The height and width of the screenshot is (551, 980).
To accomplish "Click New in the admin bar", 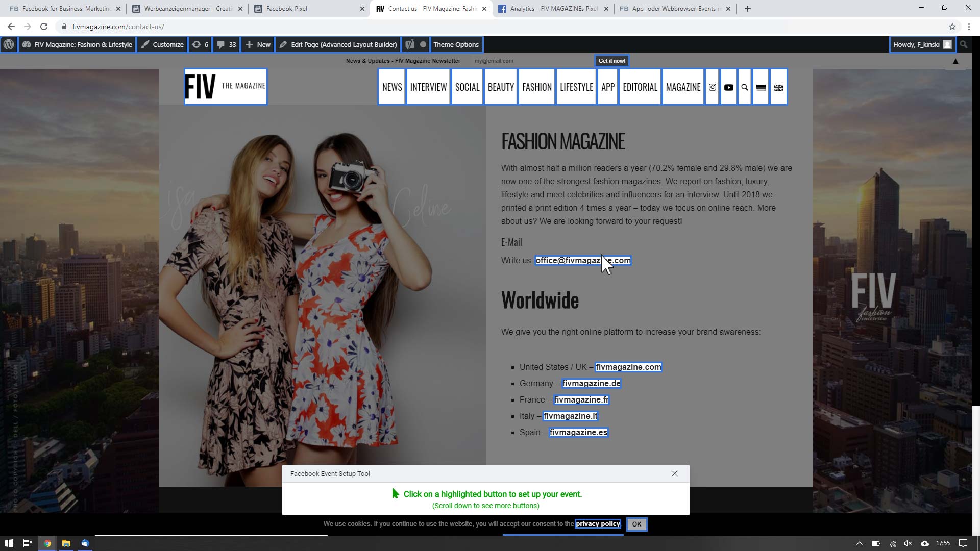I will click(258, 44).
